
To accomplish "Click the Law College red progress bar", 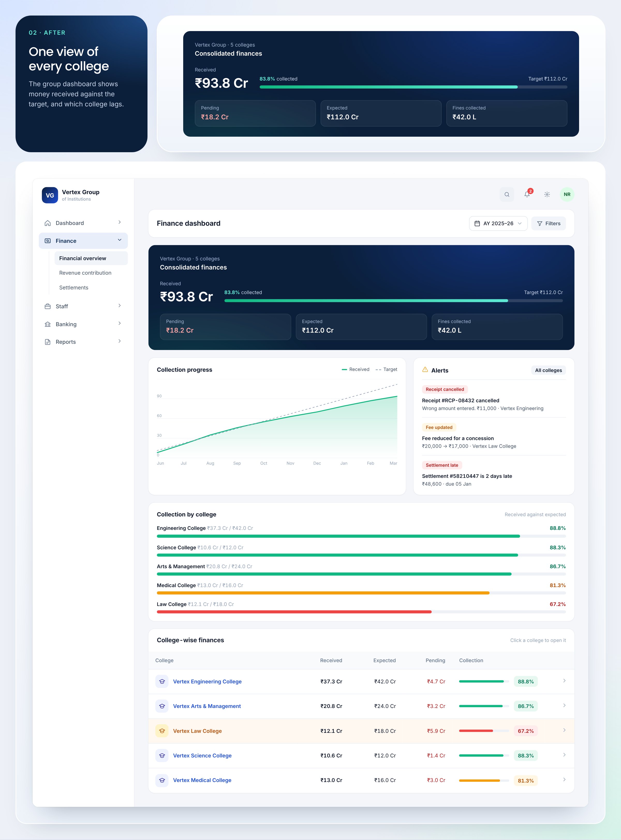I will [x=361, y=612].
